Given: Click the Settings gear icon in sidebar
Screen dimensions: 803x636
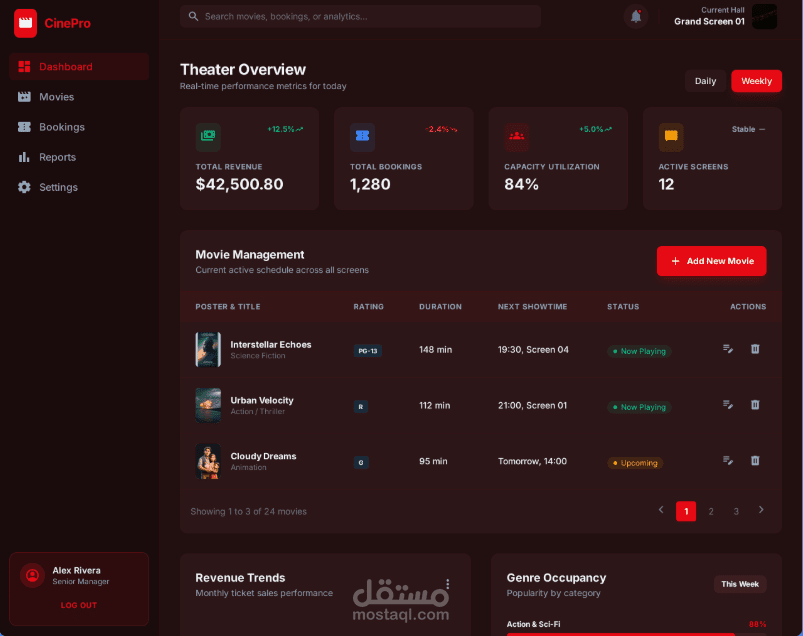Looking at the screenshot, I should coord(24,187).
